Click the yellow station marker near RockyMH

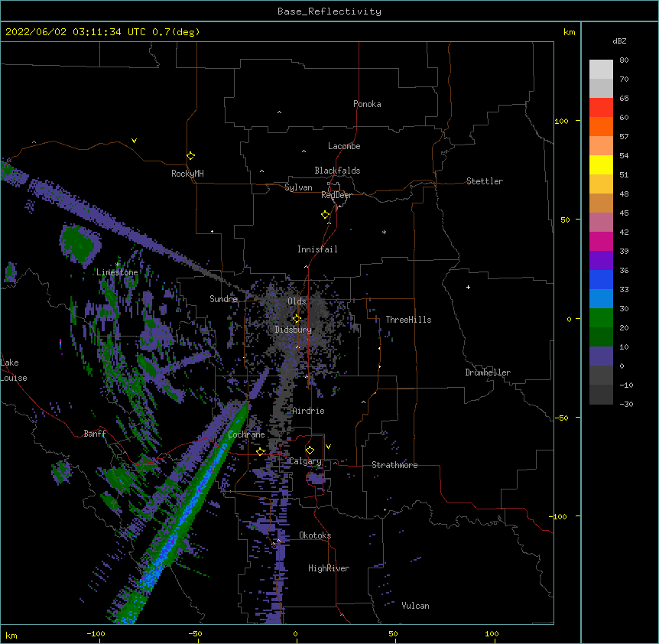tap(190, 156)
